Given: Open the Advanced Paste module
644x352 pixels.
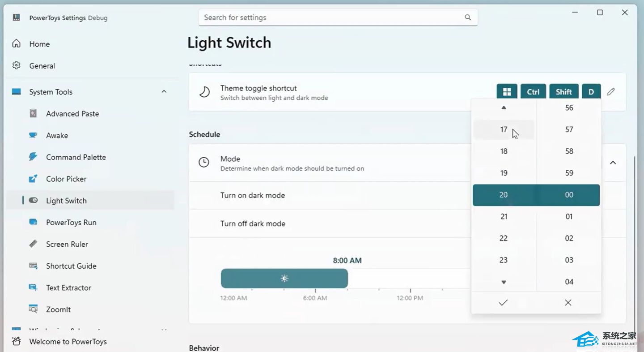Looking at the screenshot, I should (72, 114).
